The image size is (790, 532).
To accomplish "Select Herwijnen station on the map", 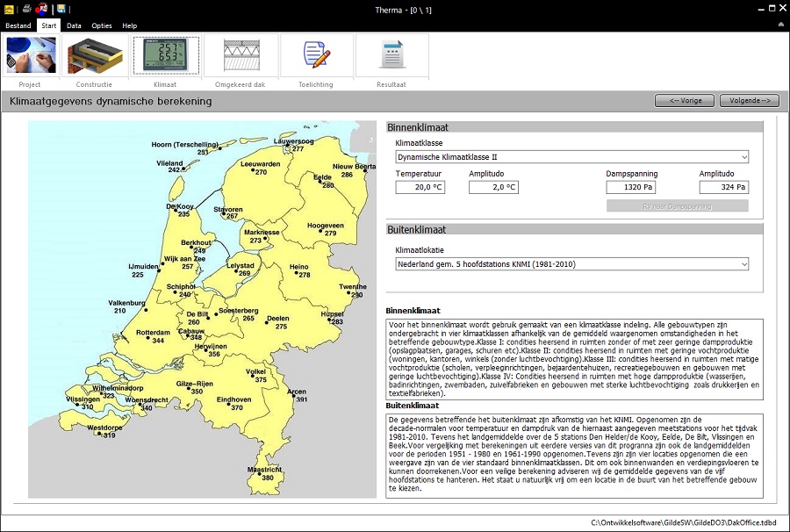I will click(x=211, y=350).
